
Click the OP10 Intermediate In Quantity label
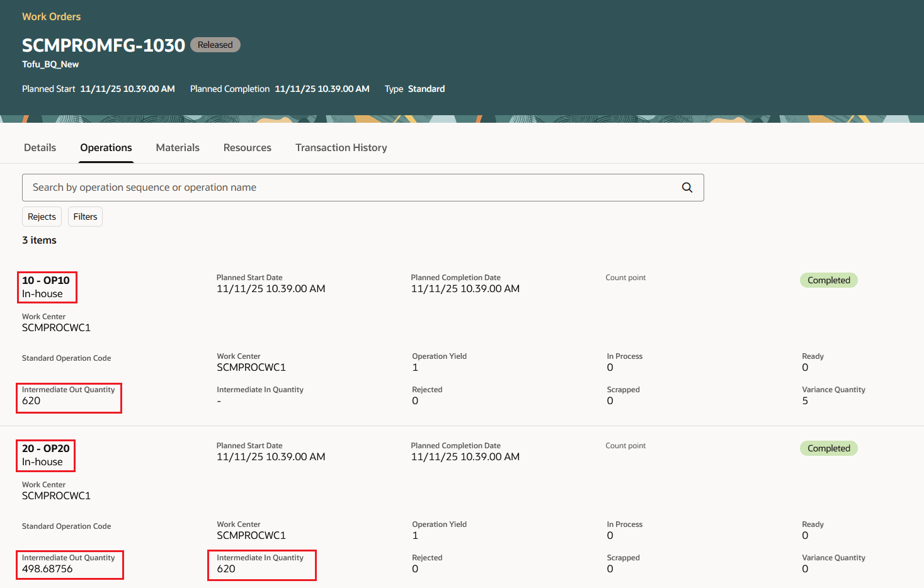pyautogui.click(x=260, y=390)
